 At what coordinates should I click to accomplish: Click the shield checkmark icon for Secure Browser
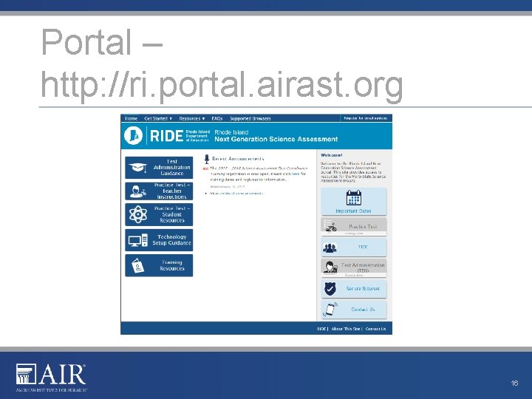point(330,289)
